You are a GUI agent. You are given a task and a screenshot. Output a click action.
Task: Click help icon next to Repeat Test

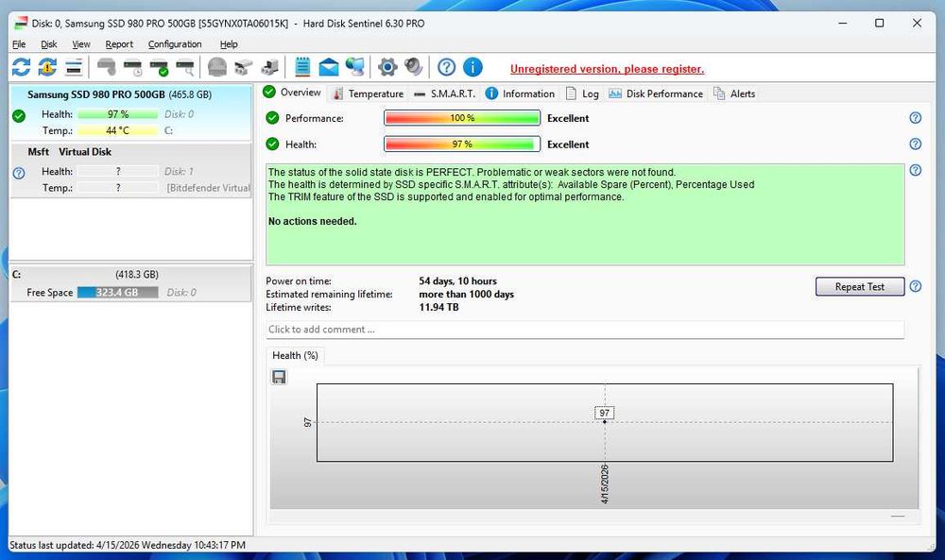[x=916, y=287]
